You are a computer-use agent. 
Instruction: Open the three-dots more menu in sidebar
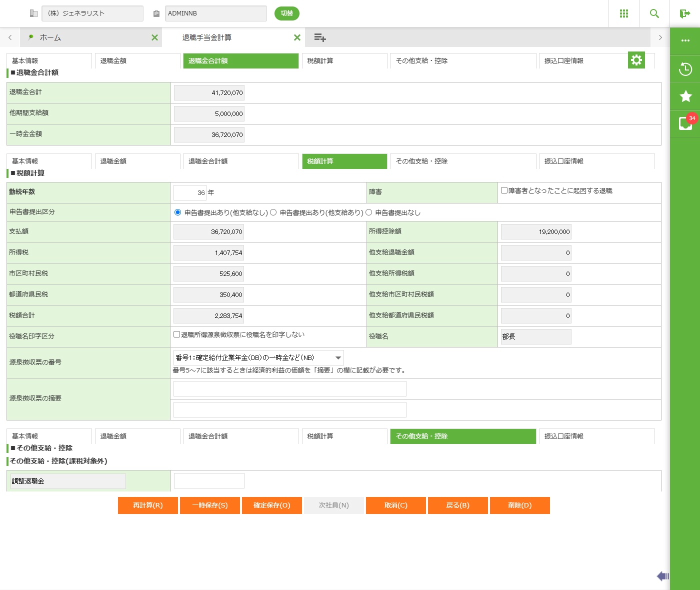point(685,41)
